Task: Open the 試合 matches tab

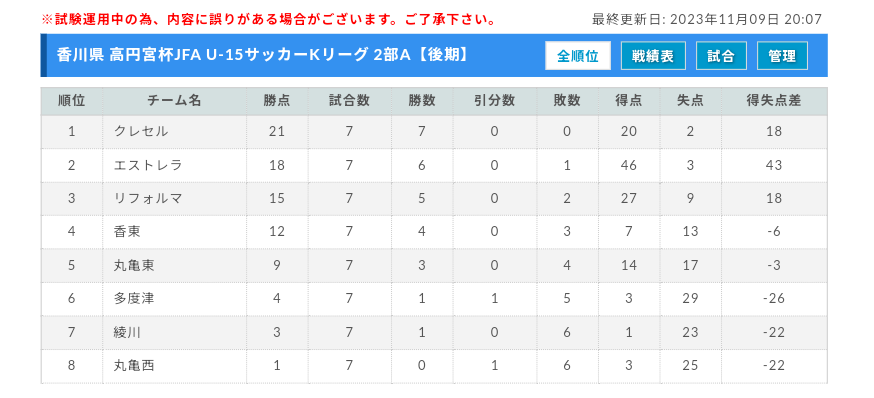Action: (x=721, y=56)
